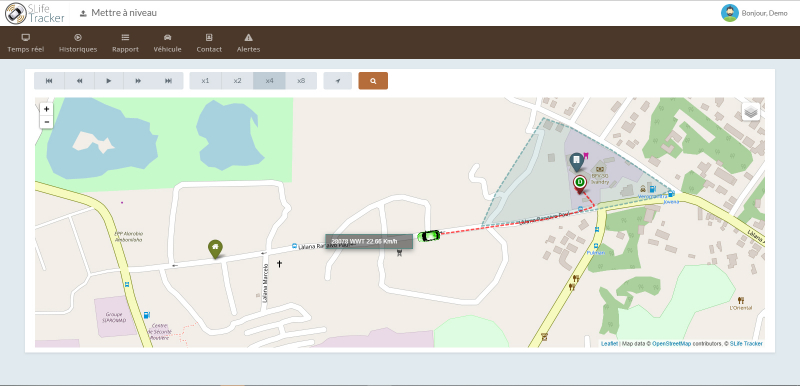The height and width of the screenshot is (386, 800).
Task: Zoom out the map with minus button
Action: pos(46,122)
